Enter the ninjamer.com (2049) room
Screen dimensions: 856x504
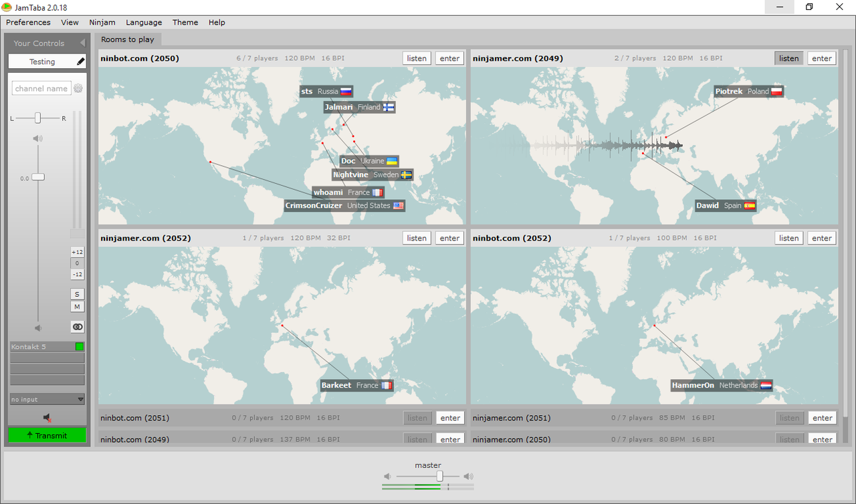822,58
